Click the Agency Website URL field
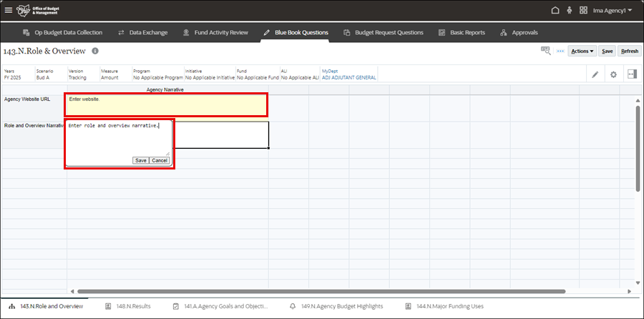The height and width of the screenshot is (319, 644). [166, 104]
